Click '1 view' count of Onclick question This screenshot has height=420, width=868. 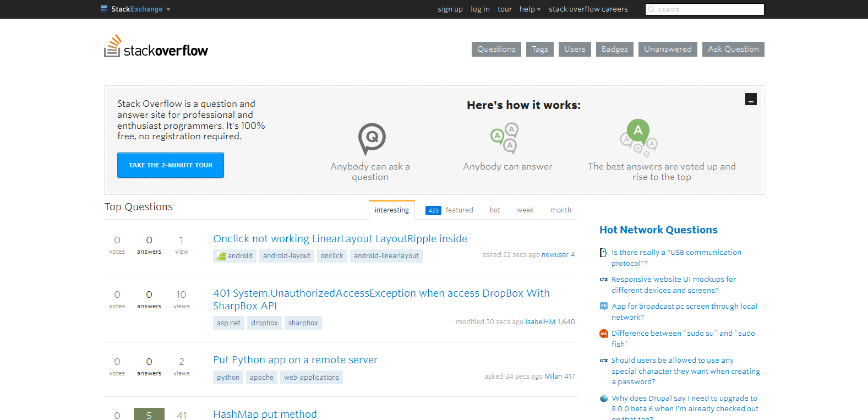pos(182,245)
